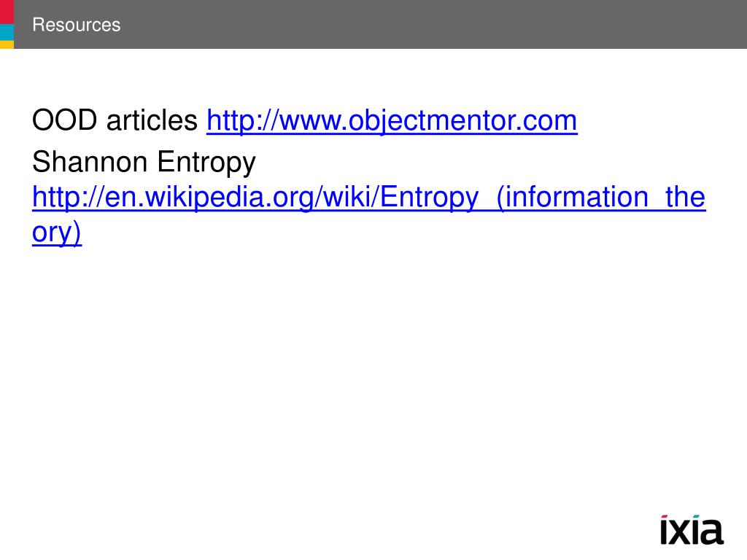Click the yellow color block in header
747x560 pixels.
click(x=7, y=44)
